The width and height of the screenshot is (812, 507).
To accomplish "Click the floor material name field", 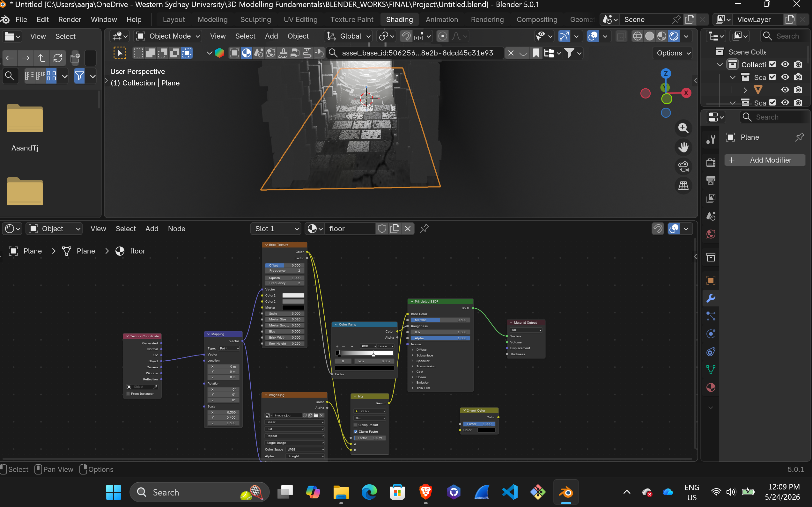I will click(x=350, y=229).
